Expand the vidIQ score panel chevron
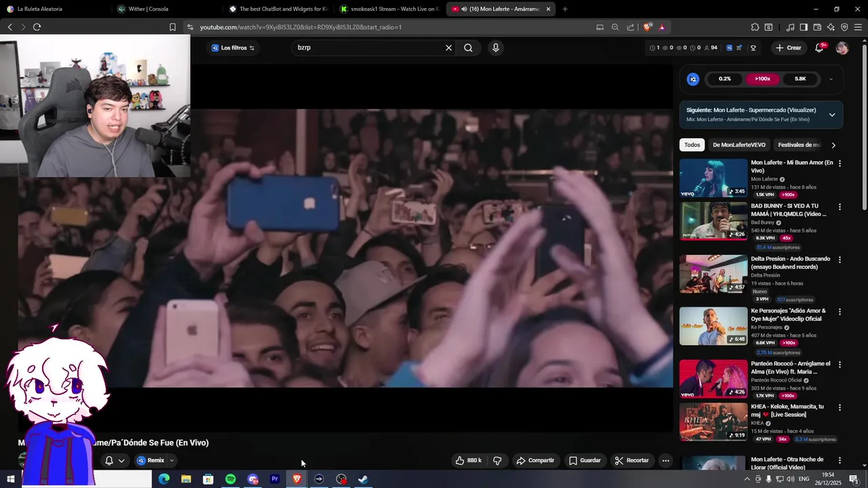 click(831, 79)
